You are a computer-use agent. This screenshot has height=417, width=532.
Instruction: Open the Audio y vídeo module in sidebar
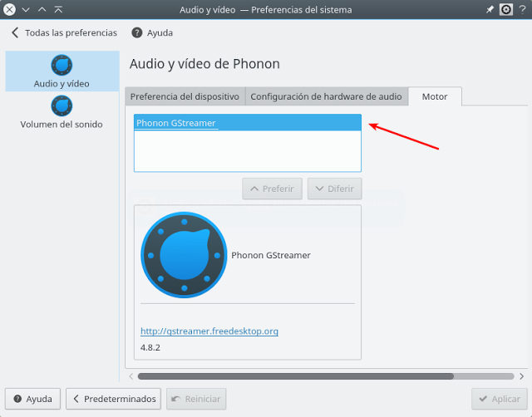(x=62, y=71)
